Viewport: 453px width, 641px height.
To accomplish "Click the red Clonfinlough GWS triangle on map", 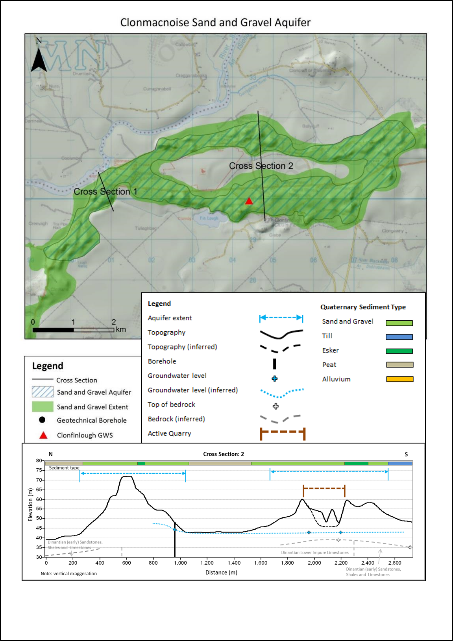I will click(249, 201).
